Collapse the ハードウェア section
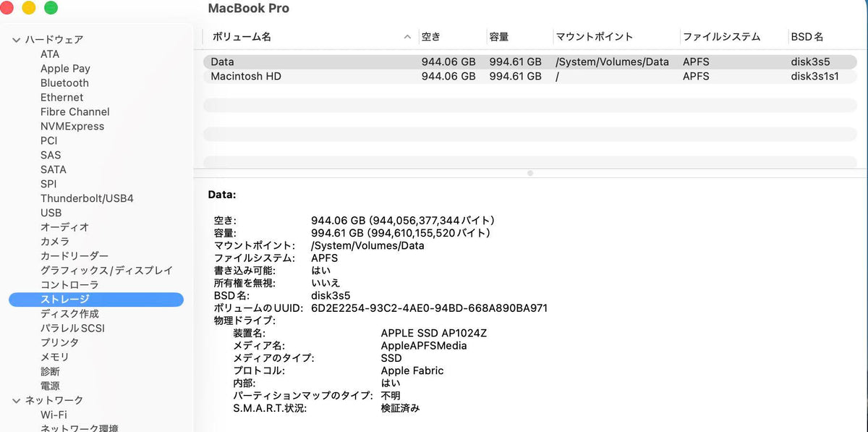The height and width of the screenshot is (432, 868). 17,40
